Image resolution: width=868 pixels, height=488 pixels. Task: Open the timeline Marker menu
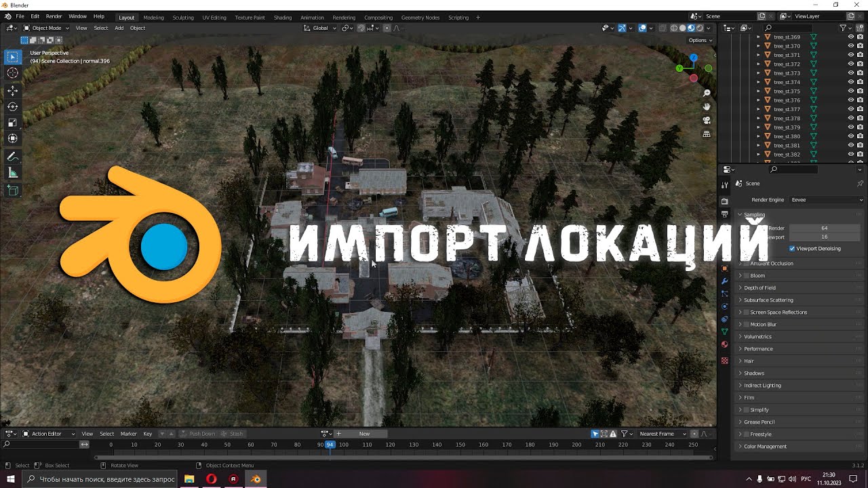tap(128, 434)
